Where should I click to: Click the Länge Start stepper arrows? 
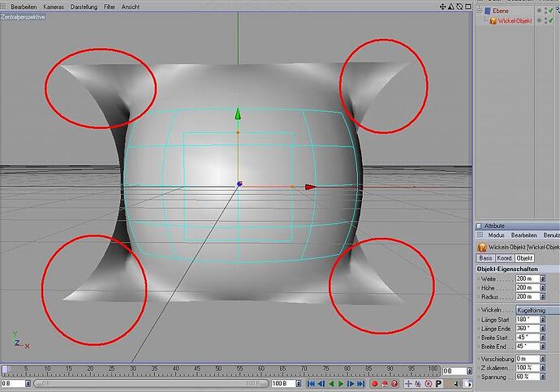coord(543,320)
